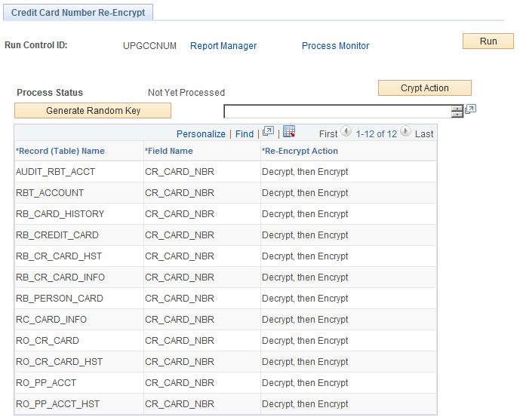Select RO_CR_CARD record cell

pyautogui.click(x=79, y=341)
